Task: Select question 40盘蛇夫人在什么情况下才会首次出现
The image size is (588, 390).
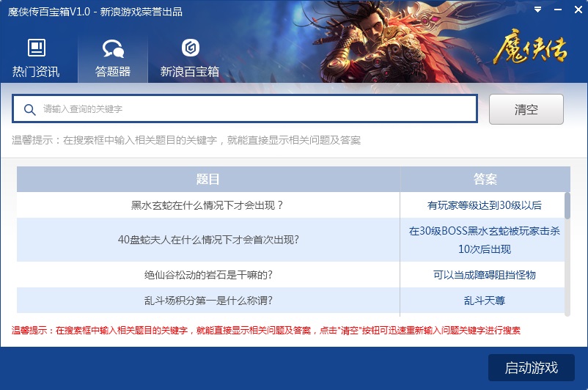Action: coord(208,240)
